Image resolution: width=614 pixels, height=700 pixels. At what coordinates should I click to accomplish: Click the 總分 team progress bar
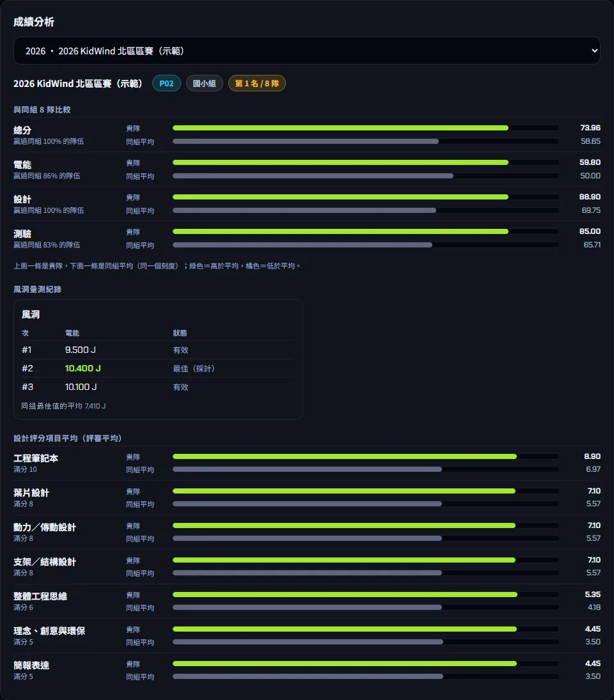pyautogui.click(x=365, y=128)
